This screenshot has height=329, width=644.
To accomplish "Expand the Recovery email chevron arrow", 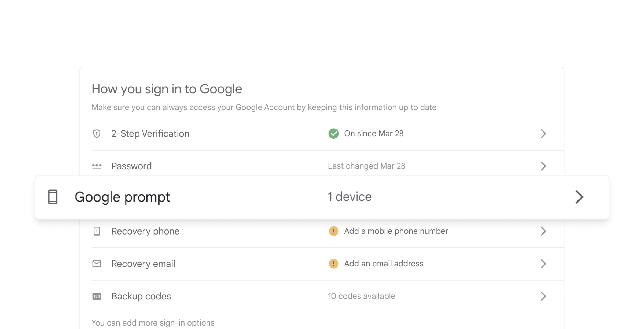I will [543, 264].
